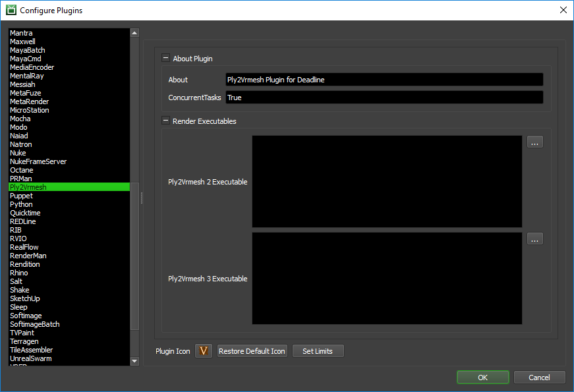This screenshot has height=392, width=574.
Task: Select Messiah plugin
Action: click(69, 84)
